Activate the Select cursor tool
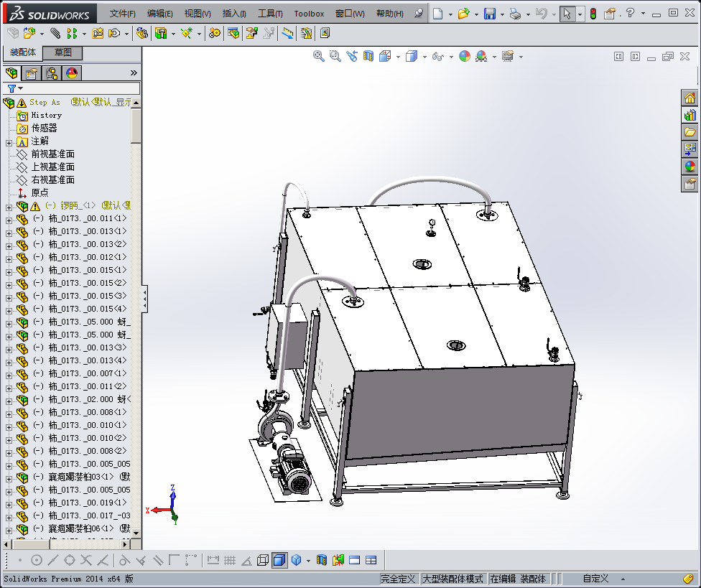The height and width of the screenshot is (588, 701). [567, 14]
